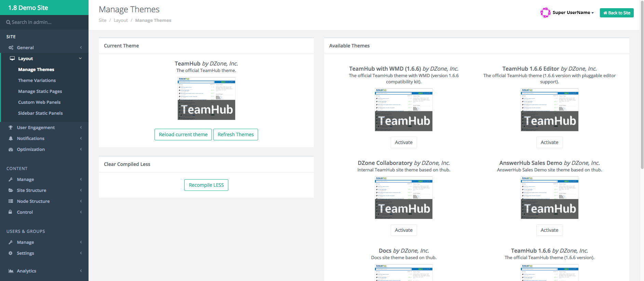Expand the Optimization chevron
The image size is (644, 281).
[x=81, y=149]
